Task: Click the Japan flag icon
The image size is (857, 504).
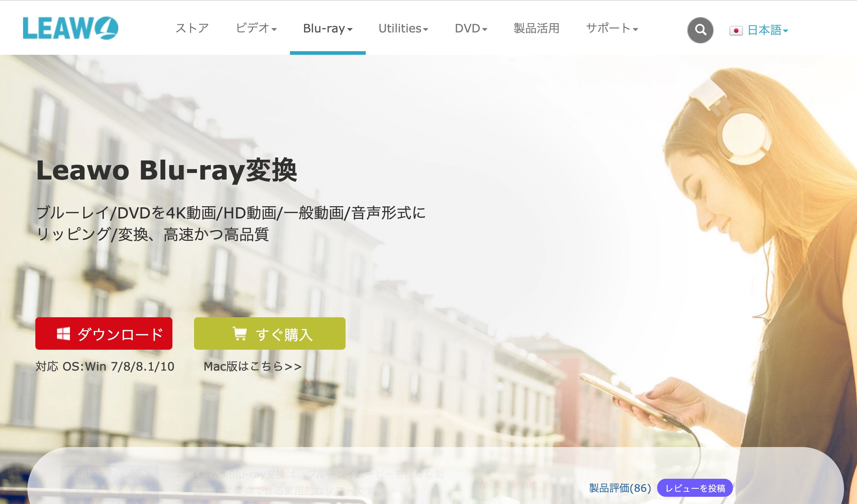Action: 736,31
